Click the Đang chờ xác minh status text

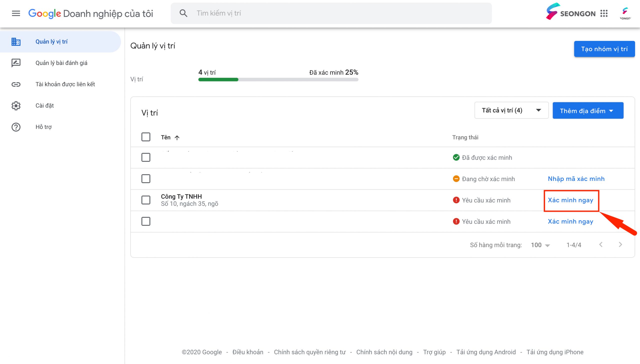(x=488, y=179)
